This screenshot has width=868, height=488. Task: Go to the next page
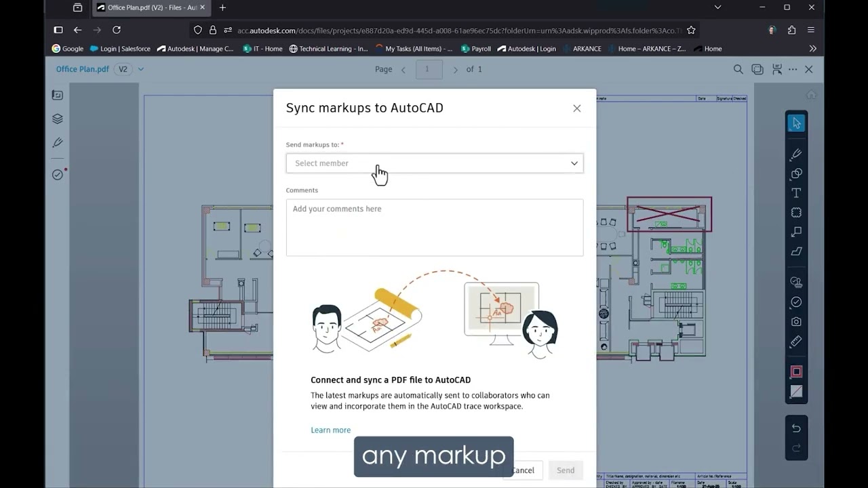455,69
